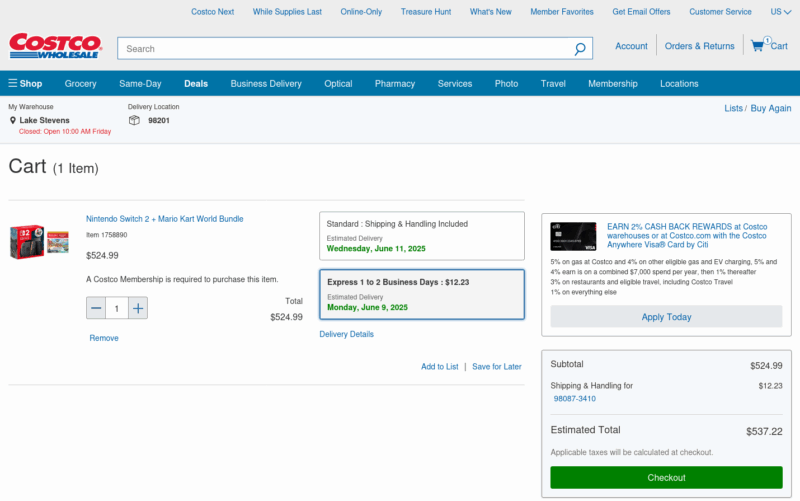Click the delivery location box icon

point(134,120)
